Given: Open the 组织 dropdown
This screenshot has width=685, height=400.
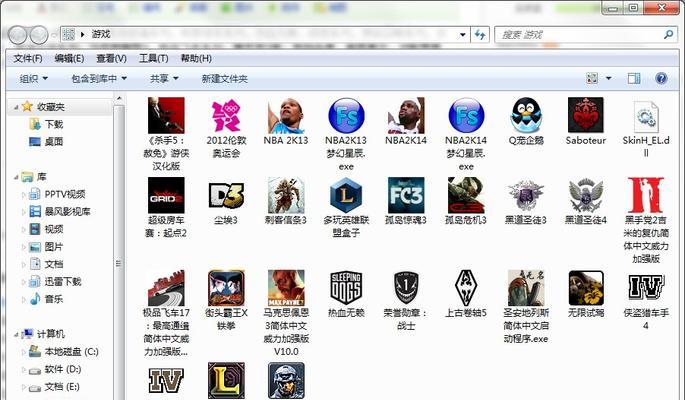Looking at the screenshot, I should tap(34, 79).
